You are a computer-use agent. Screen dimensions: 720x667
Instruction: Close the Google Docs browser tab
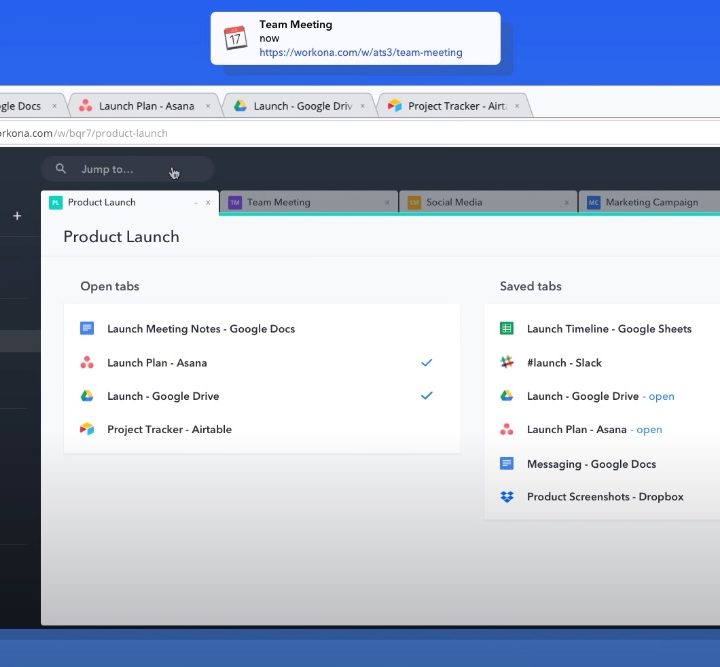pos(54,106)
